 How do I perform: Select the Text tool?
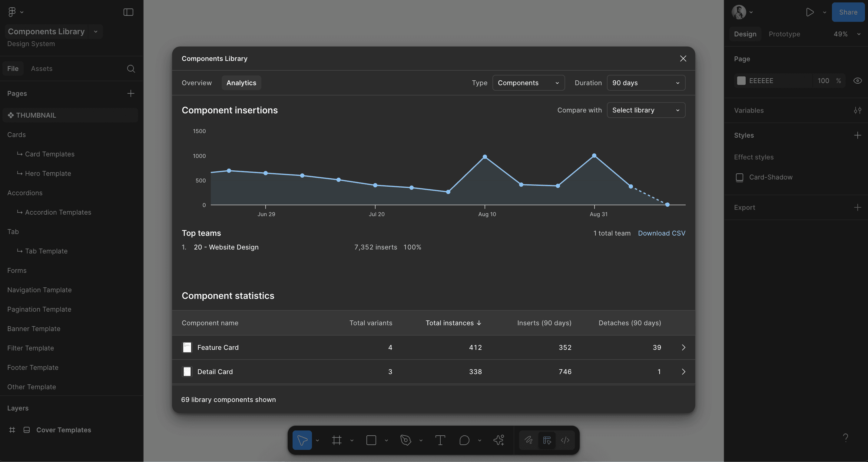[440, 440]
